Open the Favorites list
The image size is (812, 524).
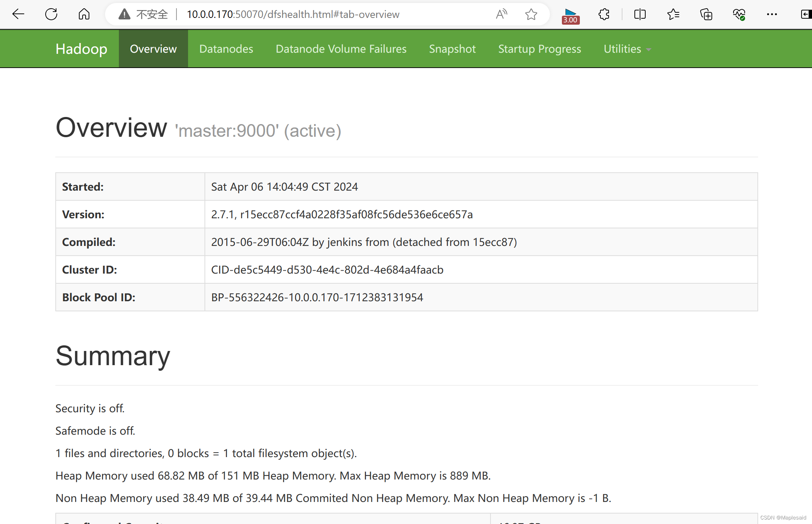pyautogui.click(x=673, y=15)
